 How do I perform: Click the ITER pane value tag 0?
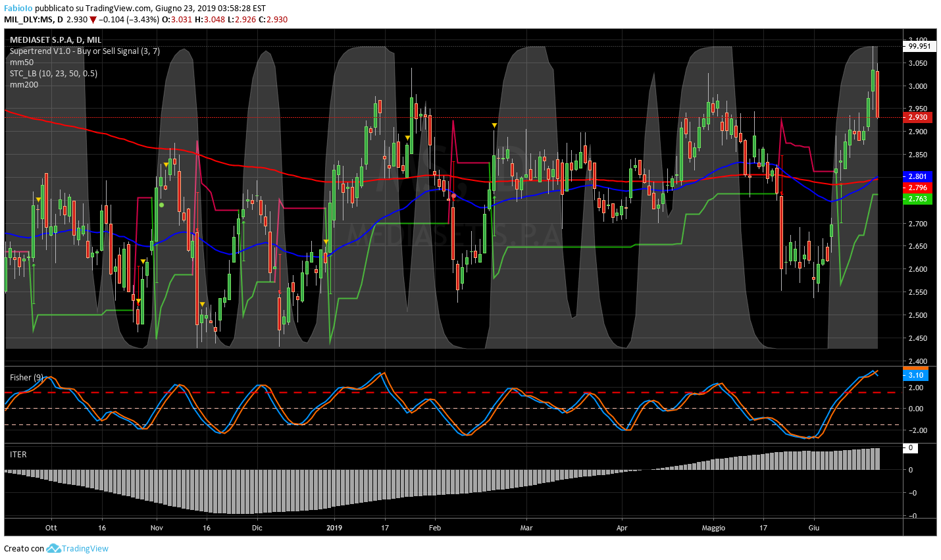pos(910,447)
